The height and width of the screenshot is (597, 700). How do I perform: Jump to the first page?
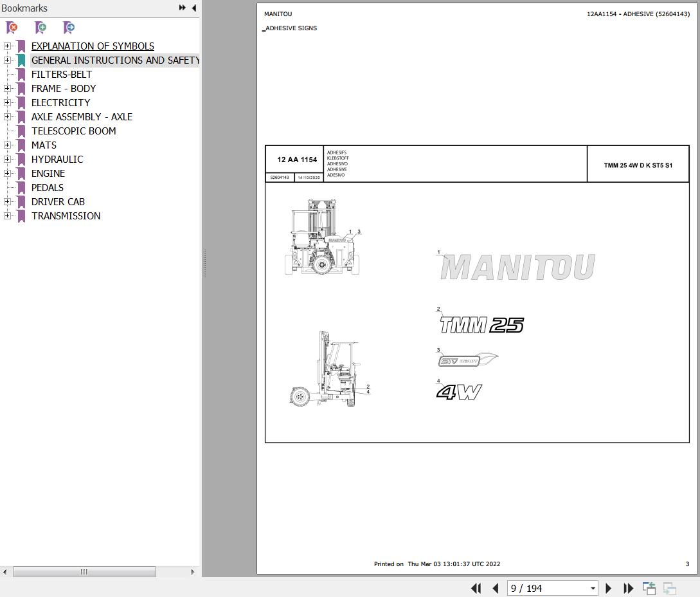pyautogui.click(x=476, y=588)
